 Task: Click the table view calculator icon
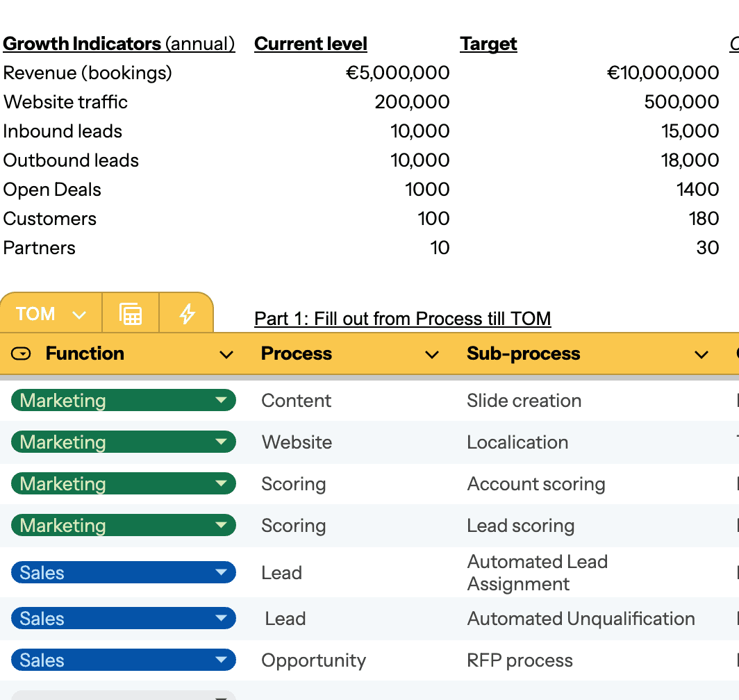click(131, 314)
